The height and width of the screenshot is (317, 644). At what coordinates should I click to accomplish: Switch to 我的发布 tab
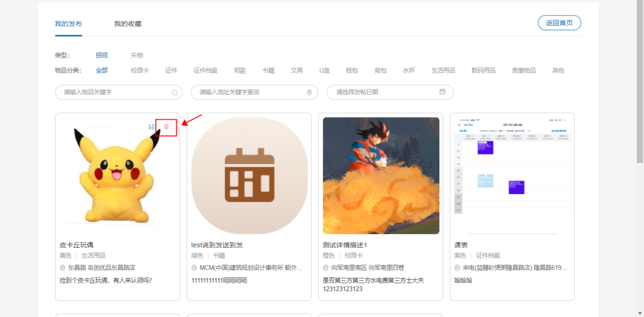pyautogui.click(x=68, y=24)
